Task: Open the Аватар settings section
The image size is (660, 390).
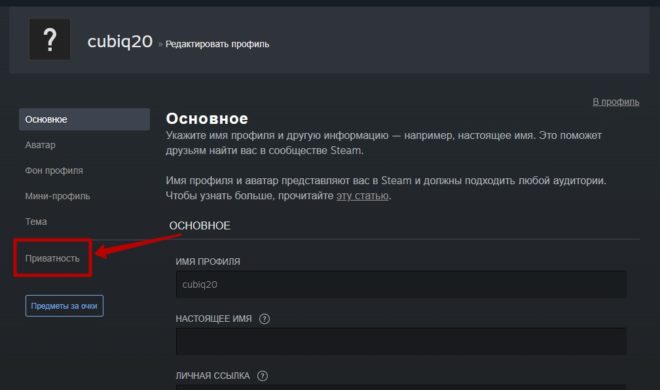Action: [x=40, y=145]
